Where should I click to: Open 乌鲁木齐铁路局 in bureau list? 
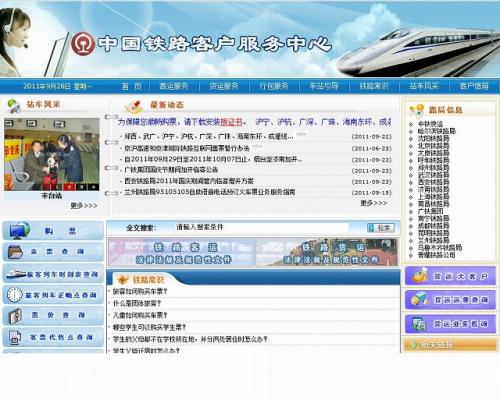click(440, 248)
